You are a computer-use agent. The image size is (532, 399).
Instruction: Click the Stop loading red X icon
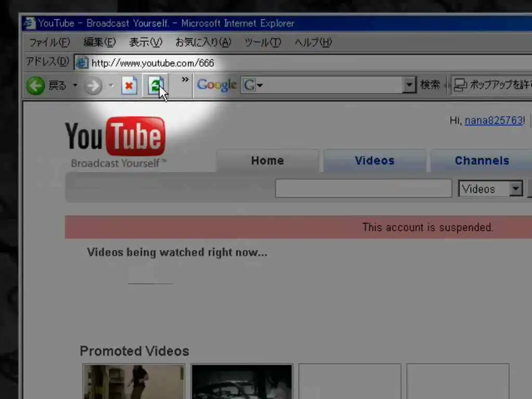pyautogui.click(x=129, y=85)
